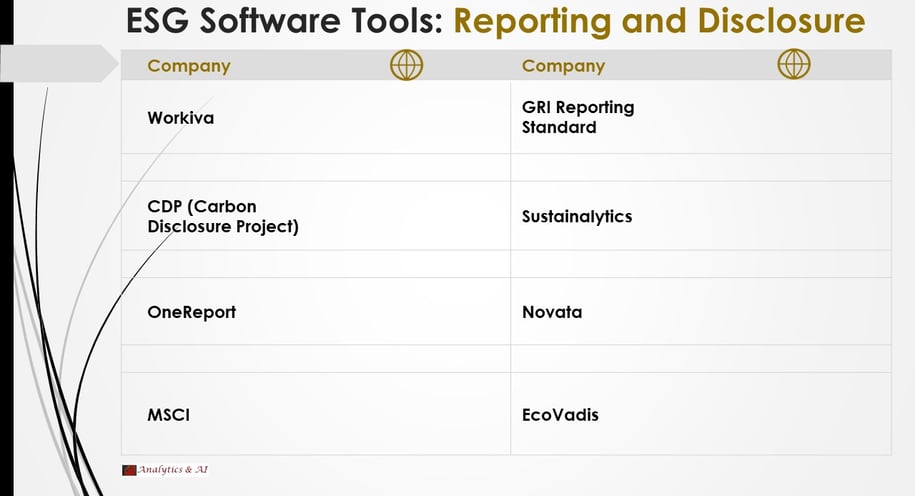Click the globe icon in the right column header

click(794, 64)
